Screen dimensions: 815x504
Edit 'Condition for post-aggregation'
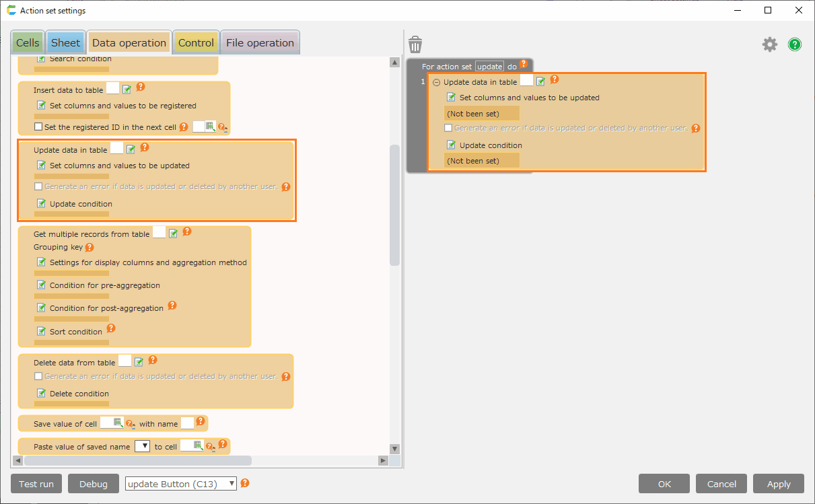[41, 308]
